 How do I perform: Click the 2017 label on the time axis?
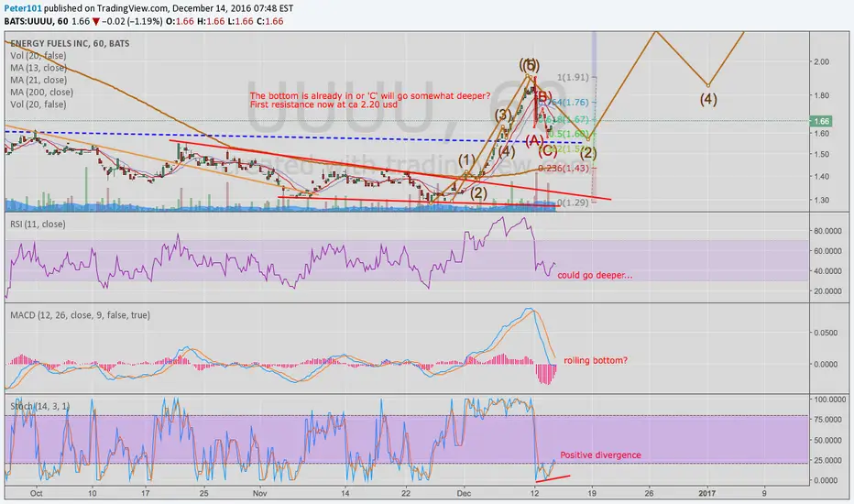point(707,493)
